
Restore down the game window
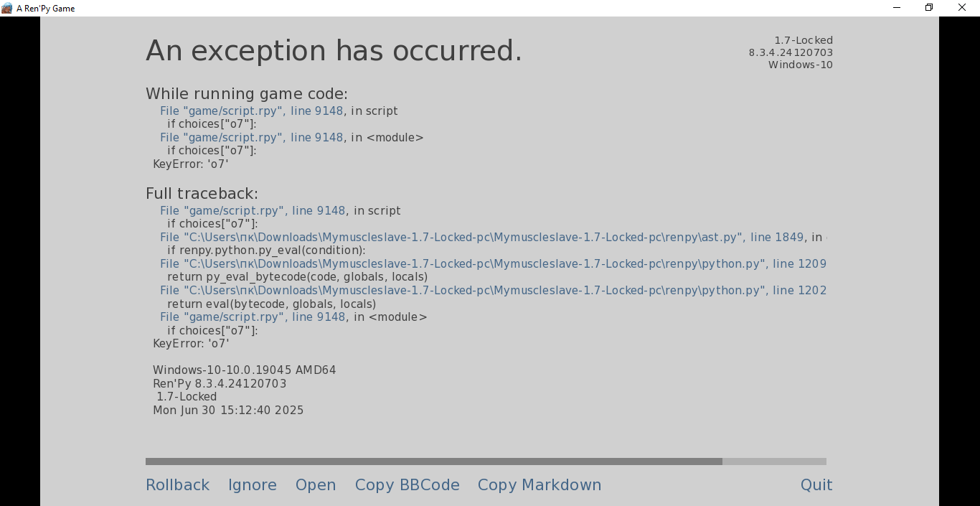point(929,8)
